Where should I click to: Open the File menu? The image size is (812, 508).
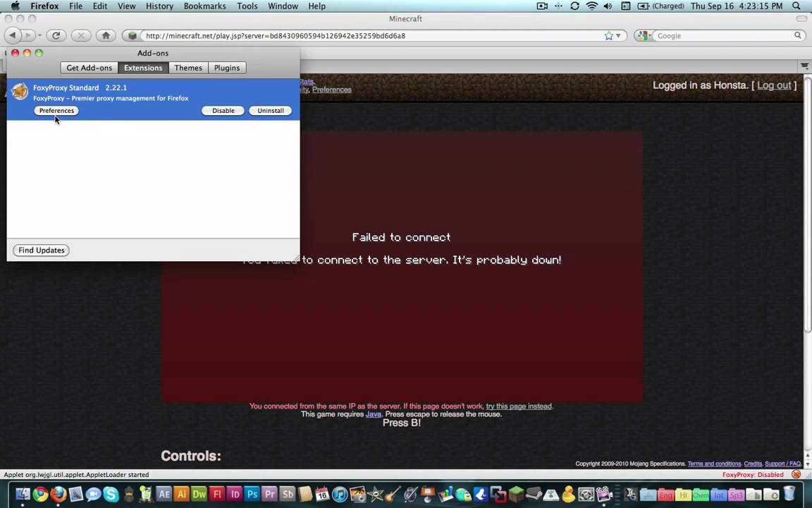pos(75,6)
